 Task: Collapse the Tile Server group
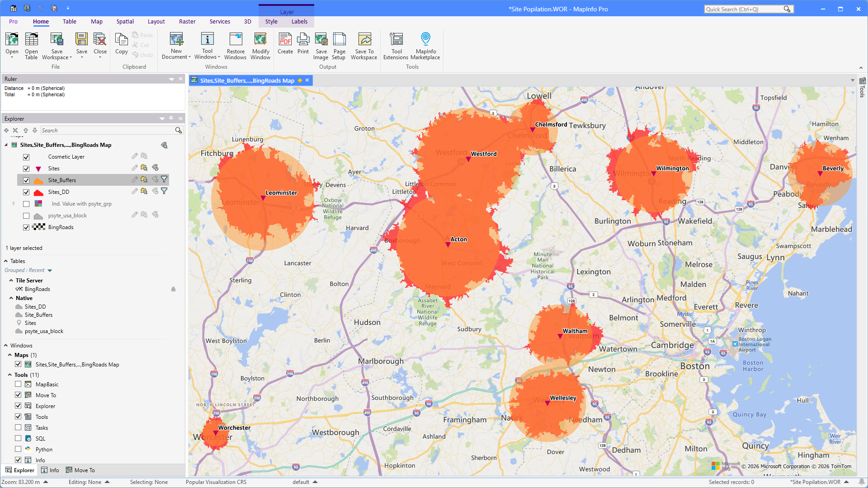click(x=11, y=281)
